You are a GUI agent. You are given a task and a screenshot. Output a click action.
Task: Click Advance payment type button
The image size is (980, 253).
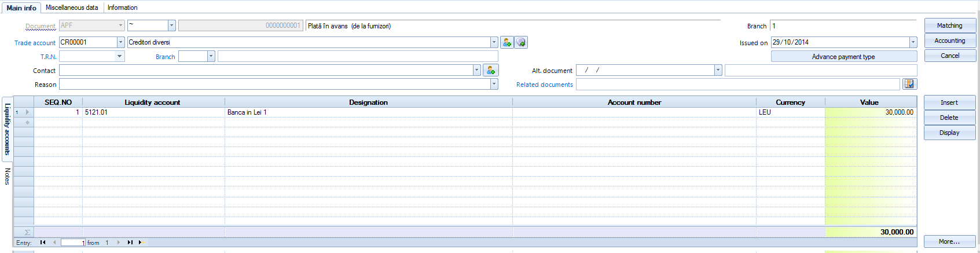point(843,56)
